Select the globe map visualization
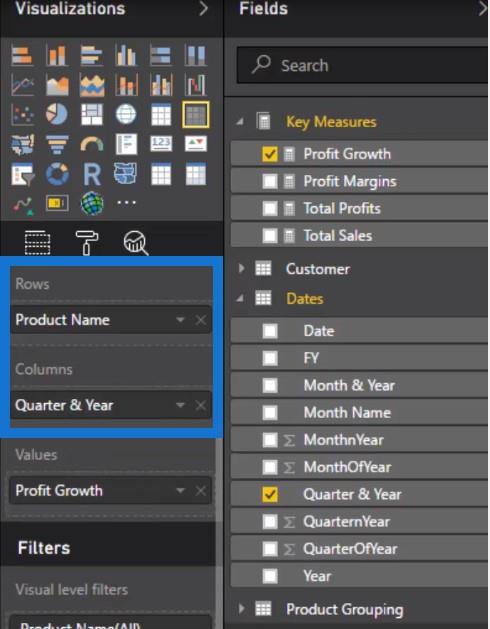Image resolution: width=490 pixels, height=629 pixels. point(126,114)
